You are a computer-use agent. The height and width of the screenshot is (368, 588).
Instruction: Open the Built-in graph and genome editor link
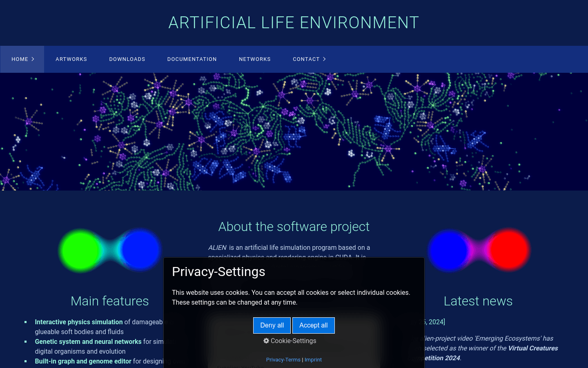coord(83,361)
